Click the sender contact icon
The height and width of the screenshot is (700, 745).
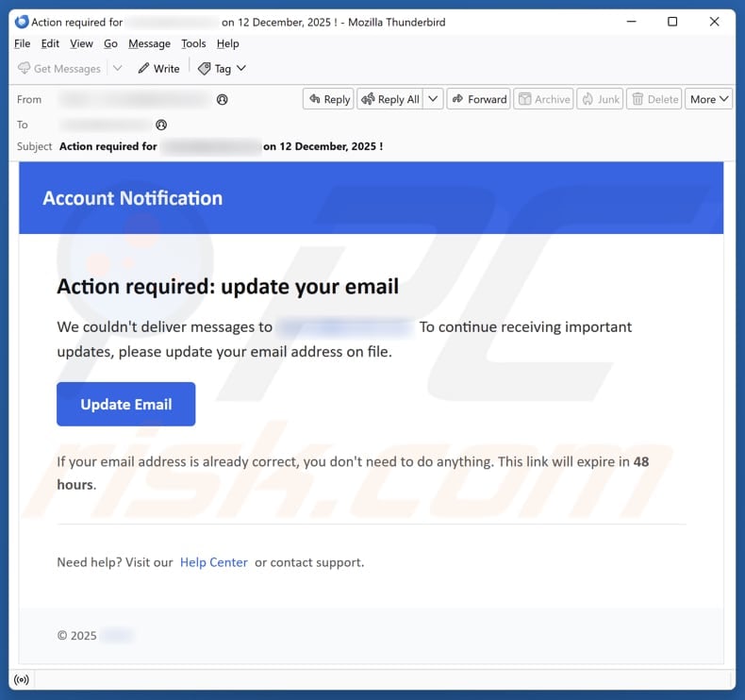point(222,99)
